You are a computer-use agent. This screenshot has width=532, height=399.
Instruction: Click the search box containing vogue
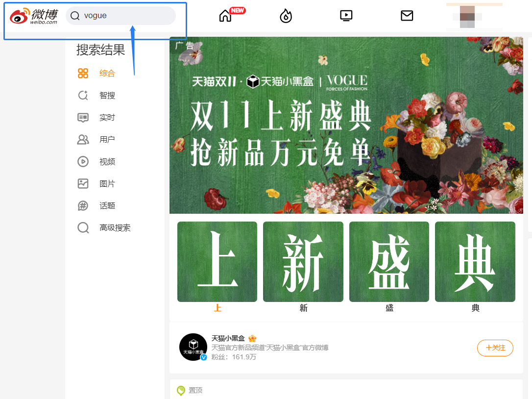tap(121, 16)
